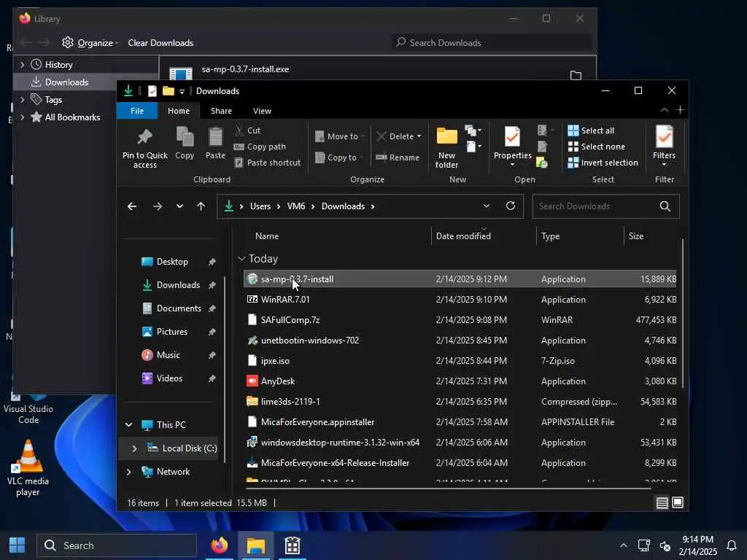Open the Filters ribbon button
This screenshot has height=560, width=747.
coord(664,146)
